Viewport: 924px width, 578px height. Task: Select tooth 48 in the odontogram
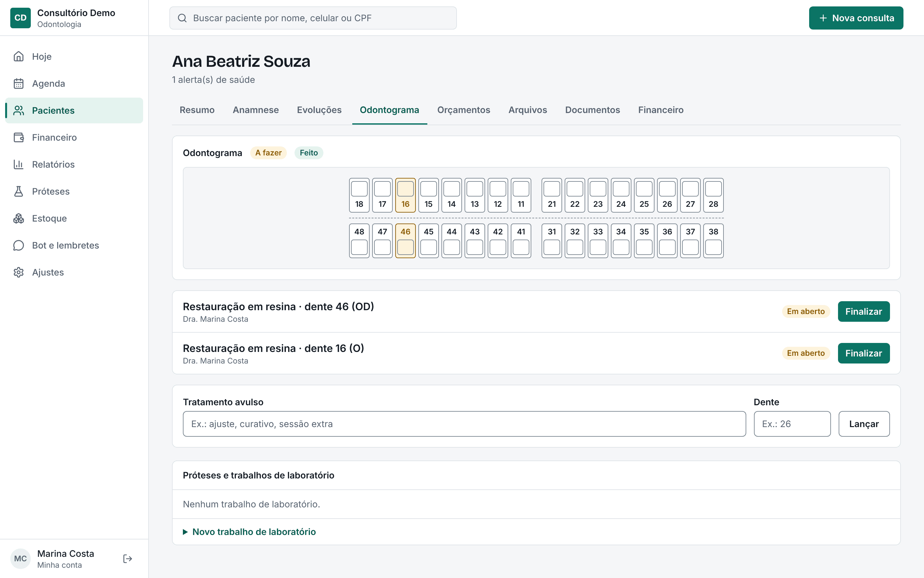click(x=359, y=241)
